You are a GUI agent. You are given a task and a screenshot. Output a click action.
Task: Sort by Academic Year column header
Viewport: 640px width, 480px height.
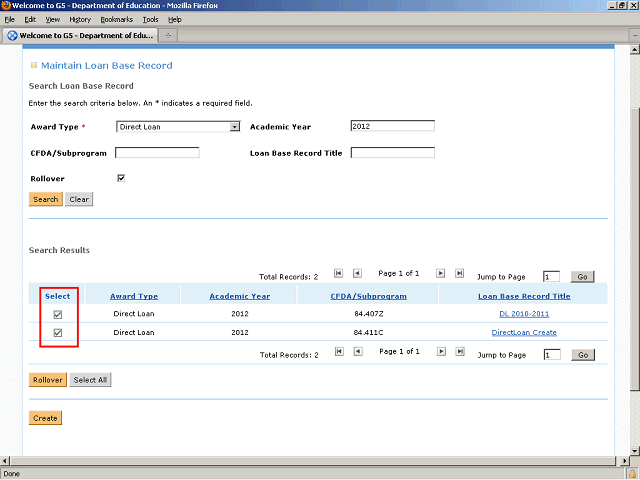click(240, 296)
